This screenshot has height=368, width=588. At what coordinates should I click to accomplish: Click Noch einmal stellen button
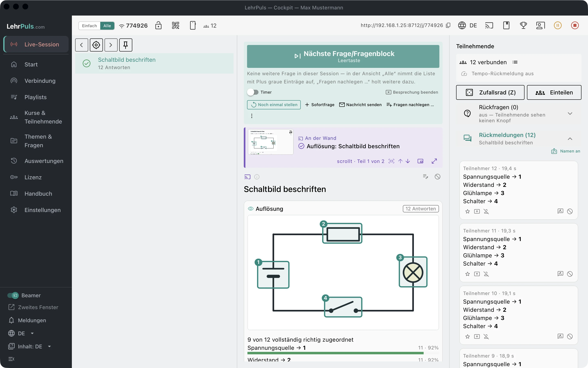pyautogui.click(x=274, y=105)
